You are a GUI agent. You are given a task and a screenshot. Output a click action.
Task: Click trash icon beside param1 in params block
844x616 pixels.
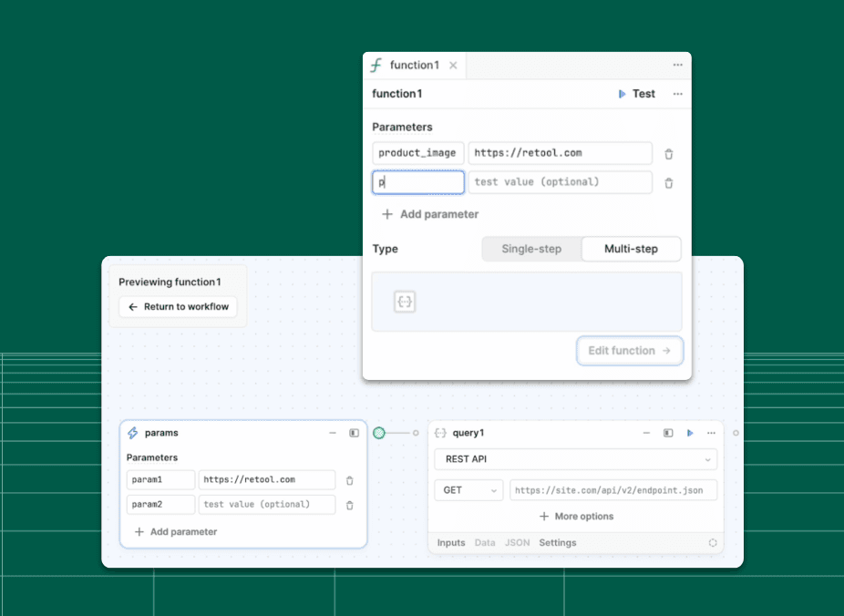(x=349, y=480)
